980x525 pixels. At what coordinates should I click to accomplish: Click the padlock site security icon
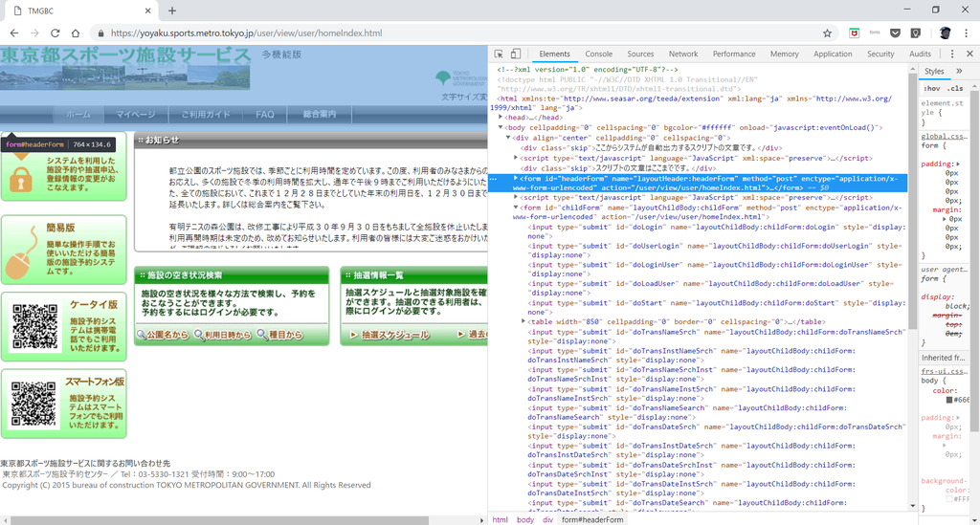click(100, 33)
